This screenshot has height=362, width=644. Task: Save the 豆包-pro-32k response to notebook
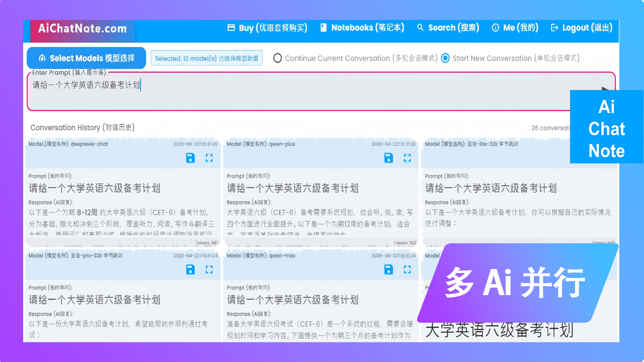[190, 270]
